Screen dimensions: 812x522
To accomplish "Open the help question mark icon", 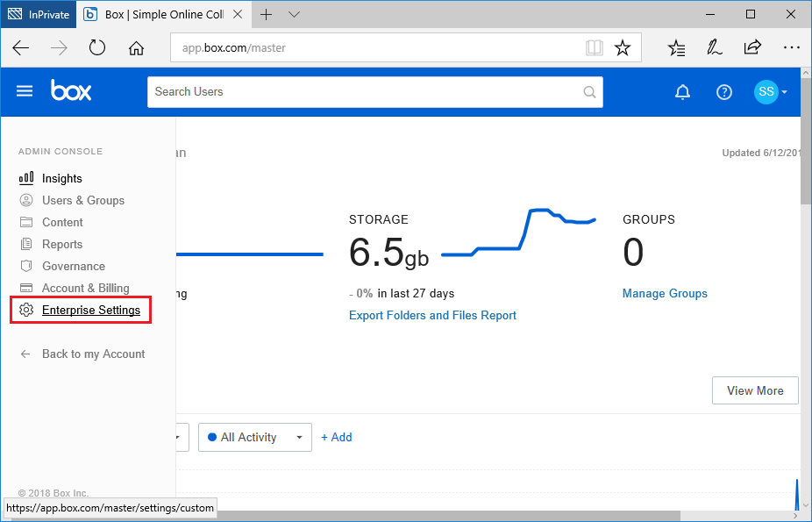I will [724, 92].
